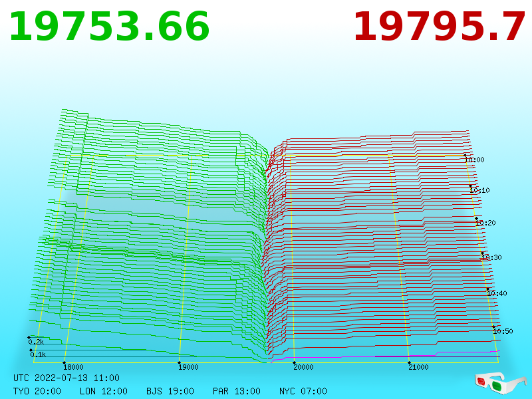This screenshot has width=532, height=399.
Task: Click the green bid price 19753.66
Action: click(109, 27)
